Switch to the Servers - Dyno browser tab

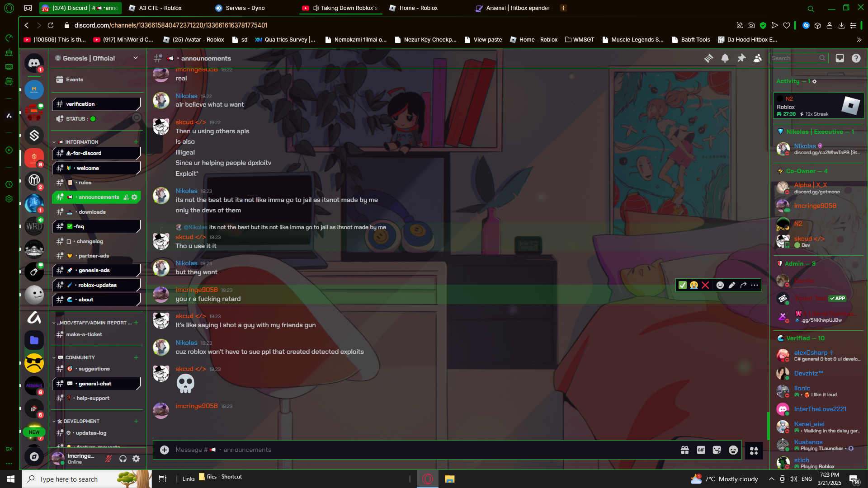245,8
